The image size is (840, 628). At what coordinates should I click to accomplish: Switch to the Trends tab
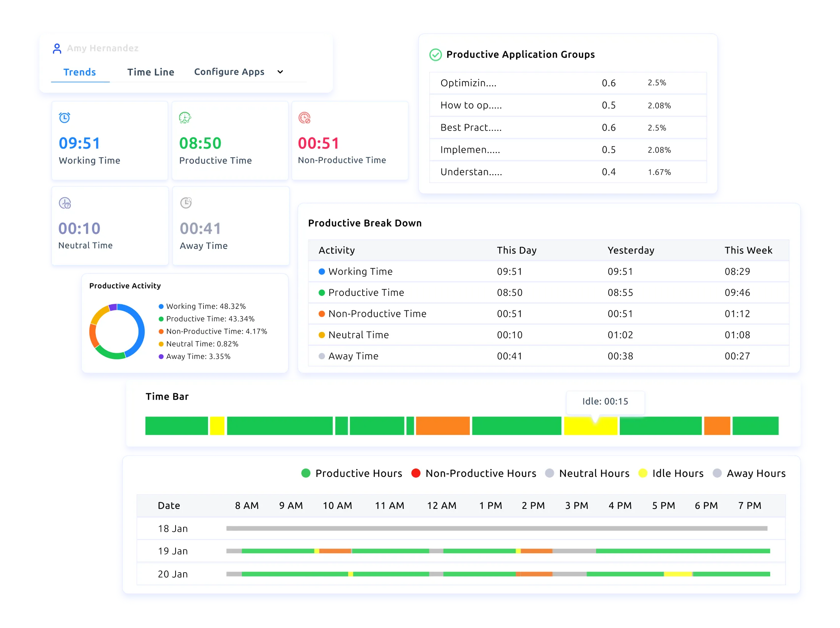79,72
